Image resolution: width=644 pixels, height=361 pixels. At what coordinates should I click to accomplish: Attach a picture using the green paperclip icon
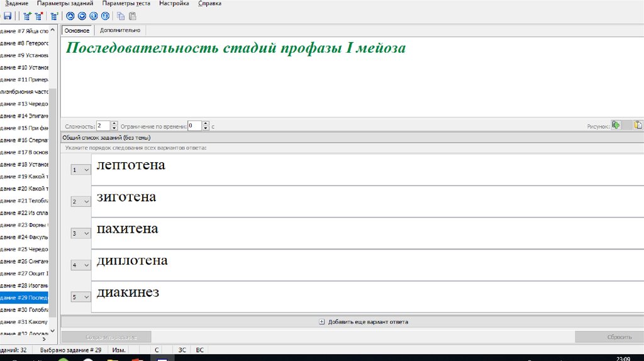coord(616,125)
